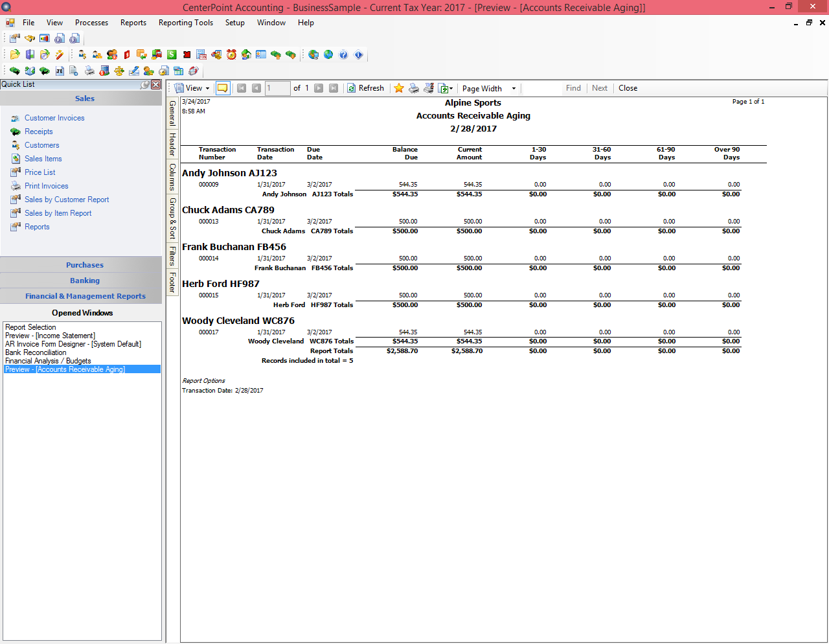Select Customers in the Quick List
Viewport: 829px width, 644px height.
[x=41, y=145]
